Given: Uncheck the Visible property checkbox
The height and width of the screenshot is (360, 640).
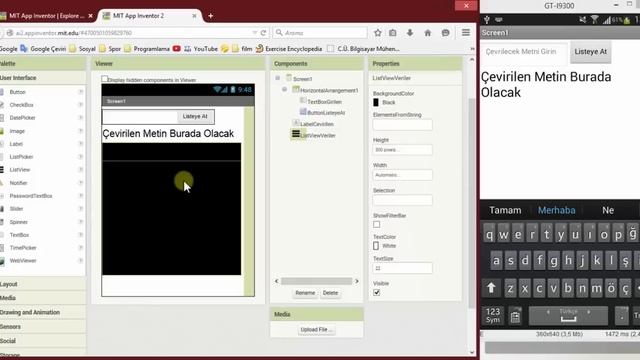Looking at the screenshot, I should coord(376,292).
